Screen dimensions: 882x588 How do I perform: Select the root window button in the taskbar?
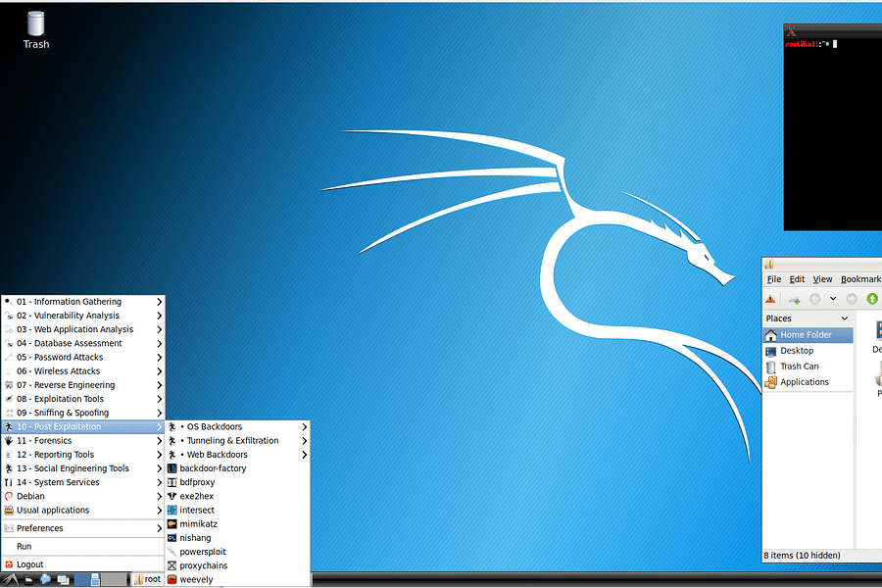coord(149,578)
